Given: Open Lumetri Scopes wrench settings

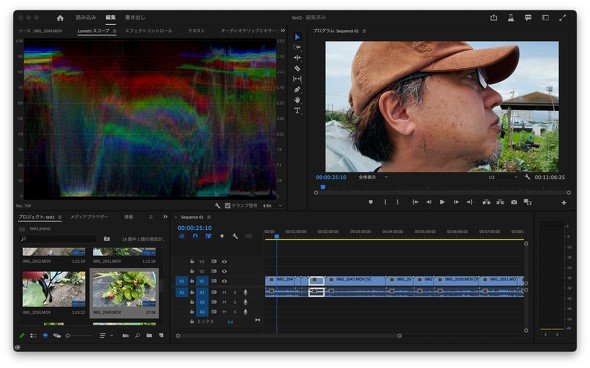Looking at the screenshot, I should coord(217,205).
